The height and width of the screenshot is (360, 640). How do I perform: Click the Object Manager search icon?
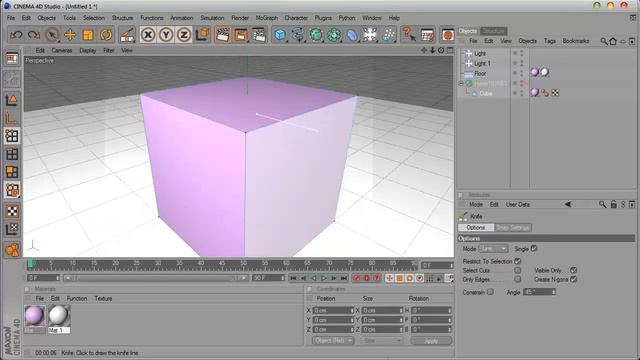tap(604, 41)
